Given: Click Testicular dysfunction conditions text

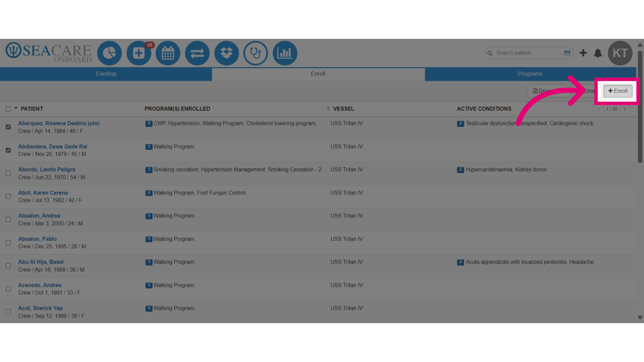Looking at the screenshot, I should coord(530,123).
